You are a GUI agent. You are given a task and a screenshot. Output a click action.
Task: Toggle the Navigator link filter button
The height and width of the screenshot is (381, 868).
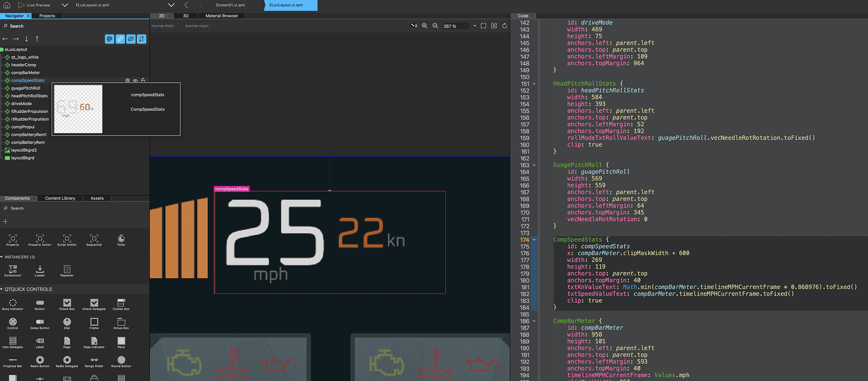click(120, 39)
